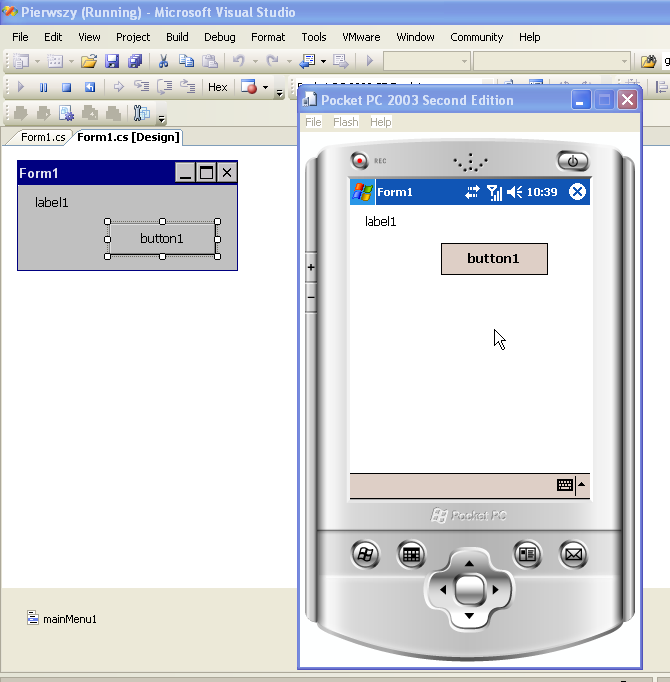Open the VMware menu
Image resolution: width=670 pixels, height=682 pixels.
pos(361,37)
